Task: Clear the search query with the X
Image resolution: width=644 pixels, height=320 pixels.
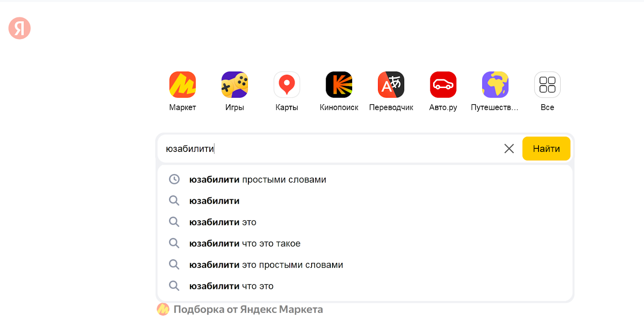Action: pos(509,148)
